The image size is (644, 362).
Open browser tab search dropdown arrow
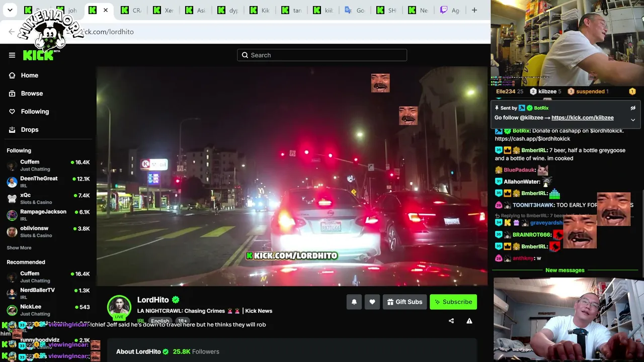click(10, 10)
